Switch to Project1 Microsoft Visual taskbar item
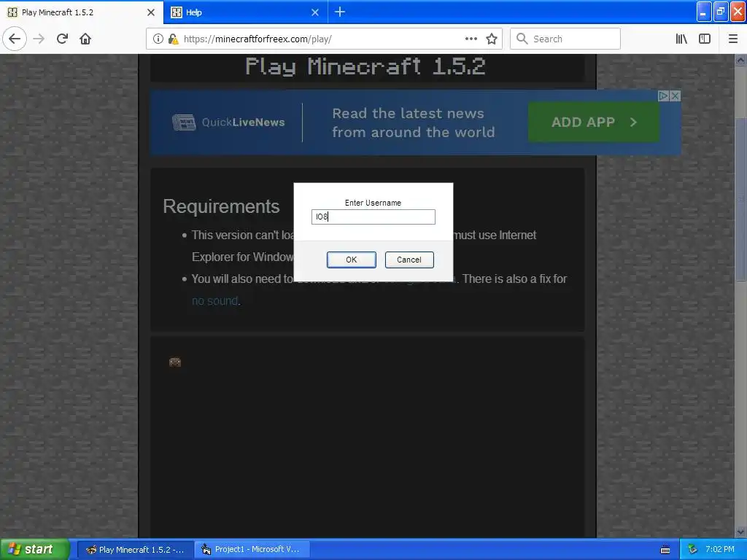 point(252,549)
